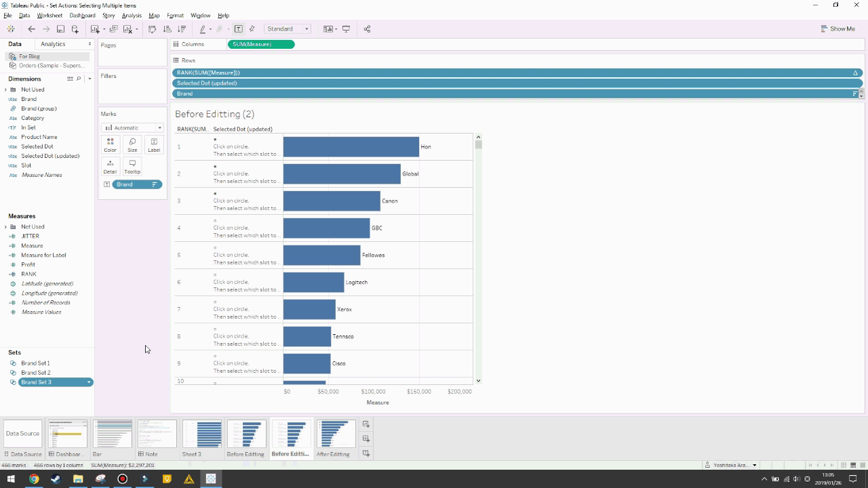Image resolution: width=868 pixels, height=488 pixels.
Task: Open the Show Me panel
Action: tap(837, 29)
